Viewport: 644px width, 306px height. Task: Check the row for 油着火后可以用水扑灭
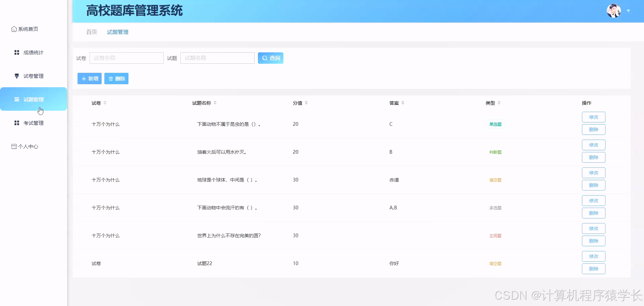tap(77, 152)
